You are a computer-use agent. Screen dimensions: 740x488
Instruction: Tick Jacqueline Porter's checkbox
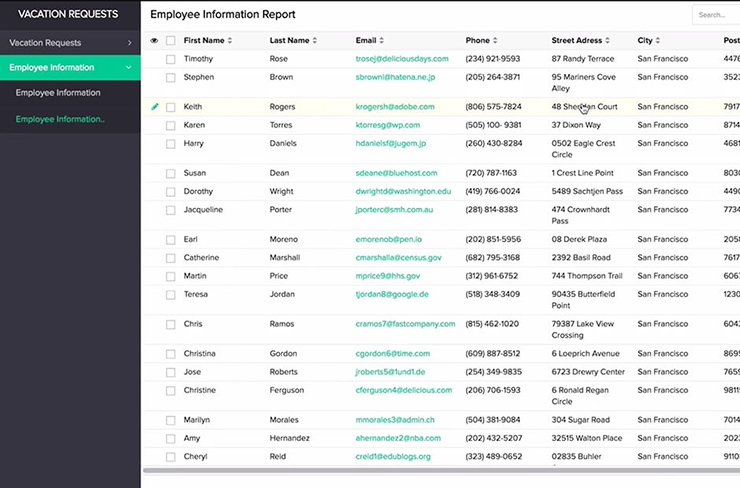(x=171, y=211)
